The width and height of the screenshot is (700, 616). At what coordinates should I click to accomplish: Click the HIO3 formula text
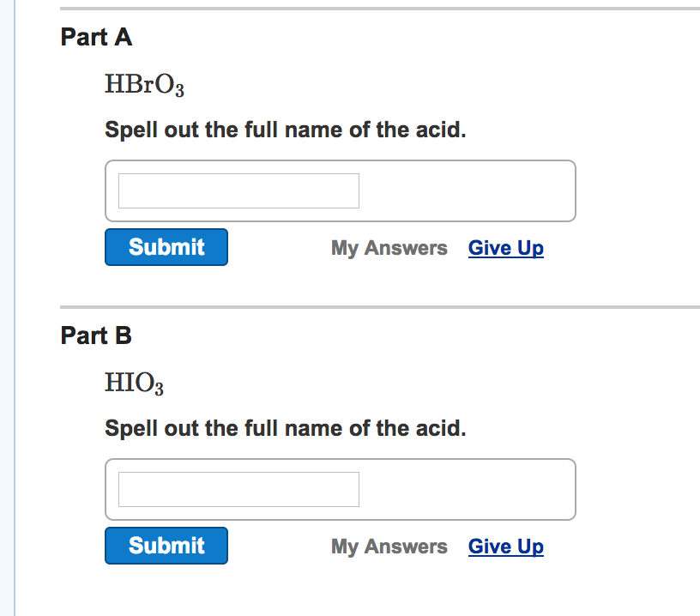[x=133, y=382]
